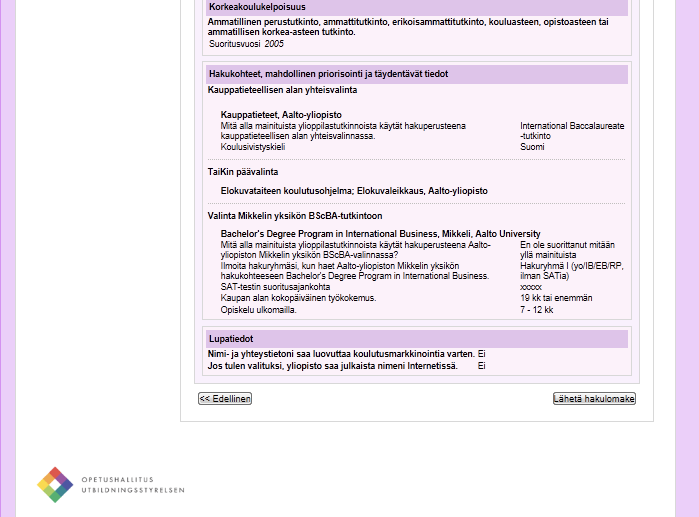
Task: Click 'Nimi- ja yhteystietoni saa luovuttaa koulutusmarkkinointia varten.' line
Action: click(341, 354)
